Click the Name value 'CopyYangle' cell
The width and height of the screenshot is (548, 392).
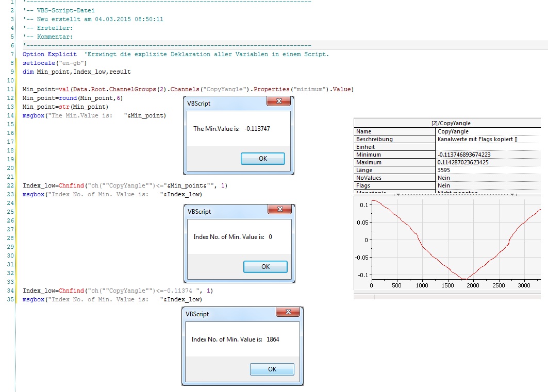pyautogui.click(x=488, y=131)
